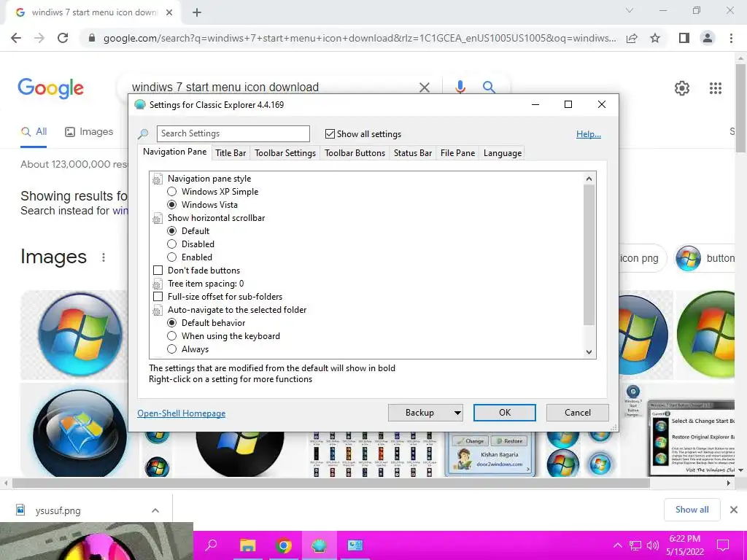
Task: Click the Chrome reload icon
Action: coord(63,38)
